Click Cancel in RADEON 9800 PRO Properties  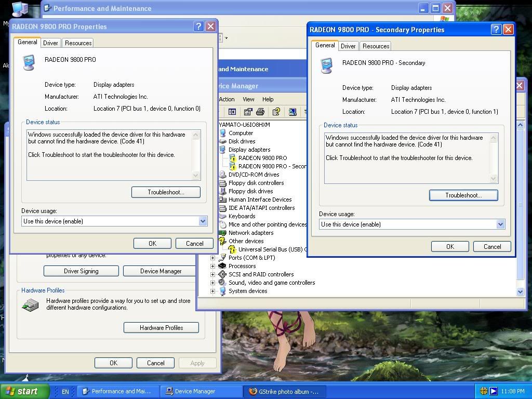click(x=194, y=243)
